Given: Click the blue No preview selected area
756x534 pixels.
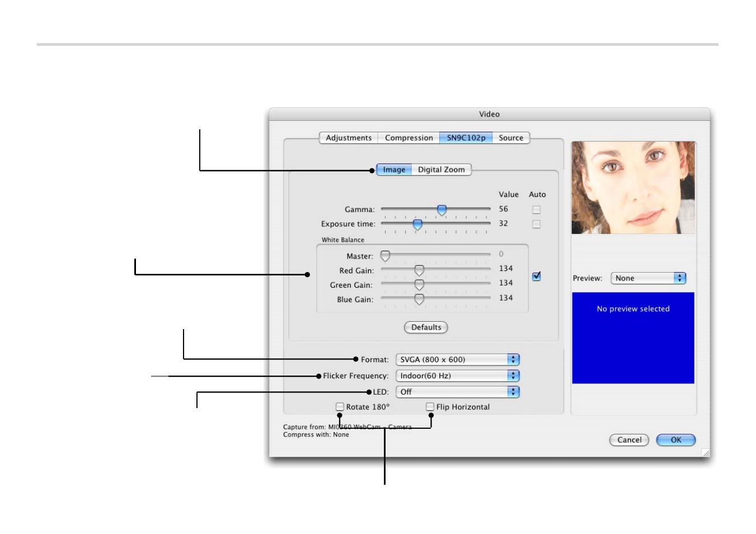Looking at the screenshot, I should [633, 338].
